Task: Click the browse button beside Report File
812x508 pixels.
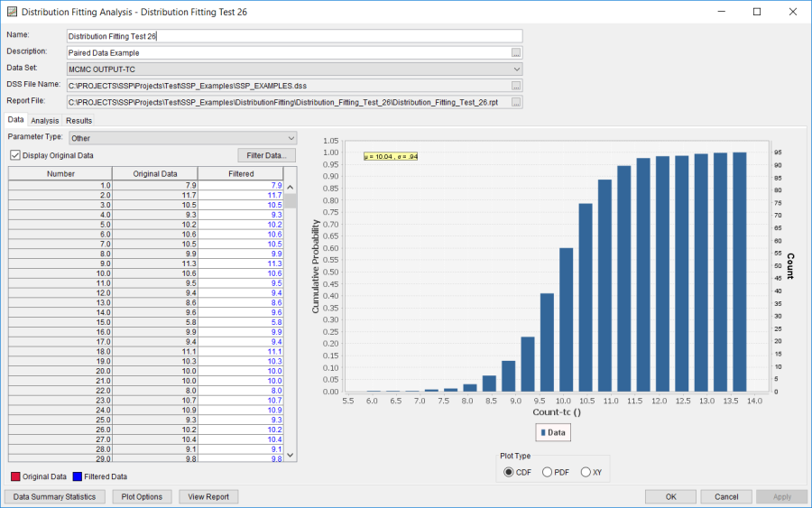Action: click(x=516, y=102)
